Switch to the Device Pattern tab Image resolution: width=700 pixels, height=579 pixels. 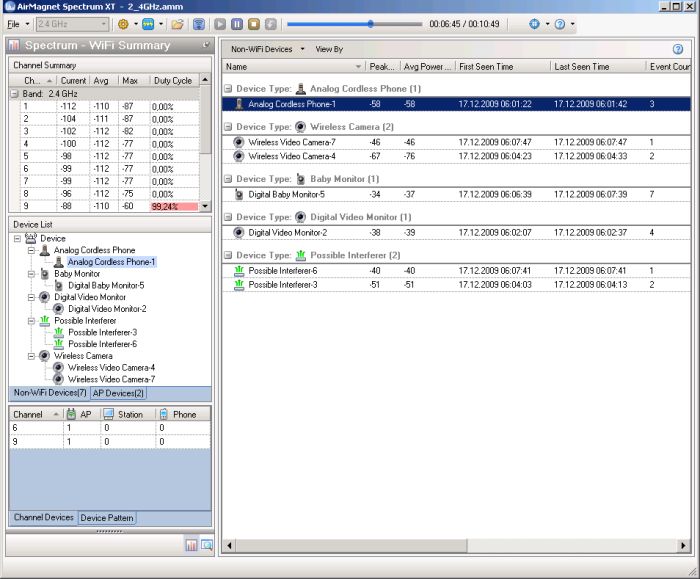coord(107,518)
